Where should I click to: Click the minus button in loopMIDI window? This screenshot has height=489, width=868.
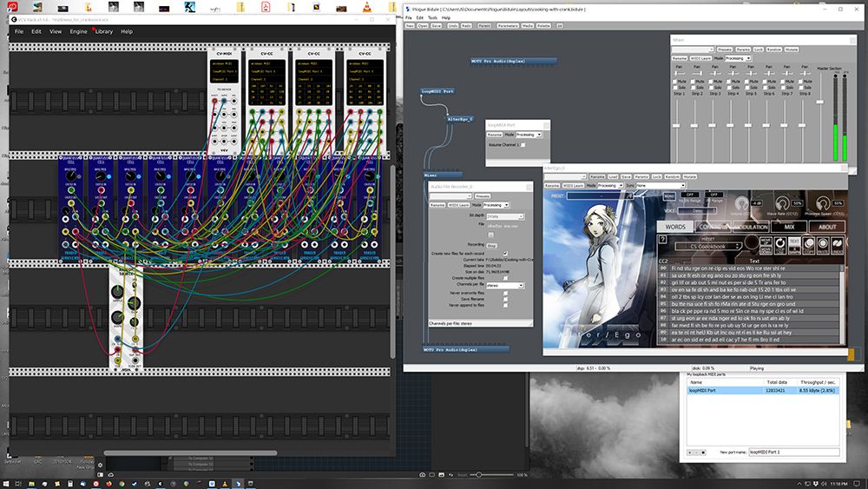pos(696,453)
